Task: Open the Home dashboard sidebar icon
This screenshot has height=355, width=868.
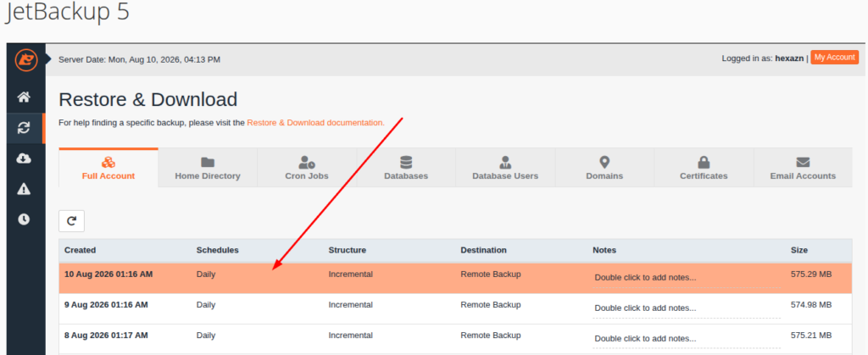Action: coord(23,97)
